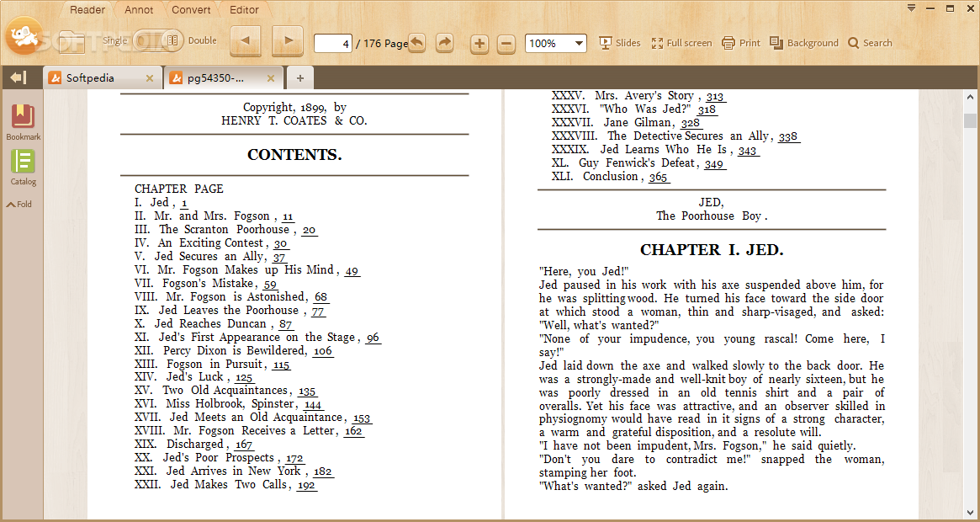Switch to the Annot tab
980x522 pixels.
[139, 10]
